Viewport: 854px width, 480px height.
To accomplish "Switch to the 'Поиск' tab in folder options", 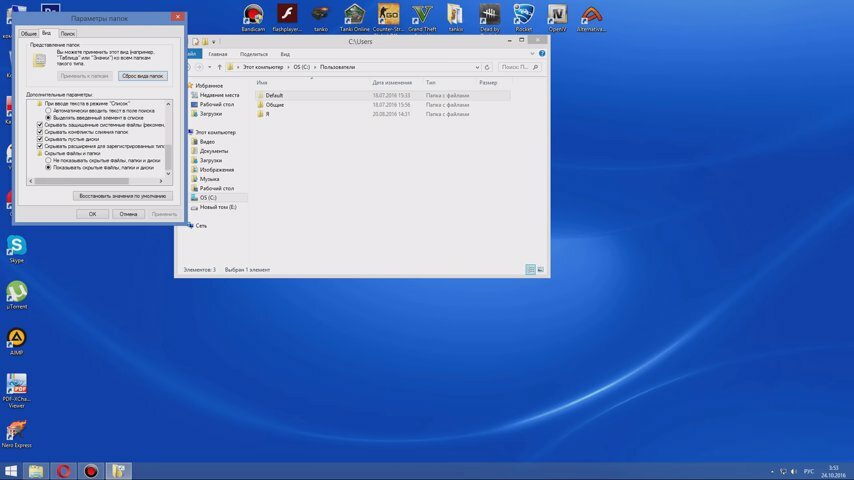I will [x=68, y=34].
